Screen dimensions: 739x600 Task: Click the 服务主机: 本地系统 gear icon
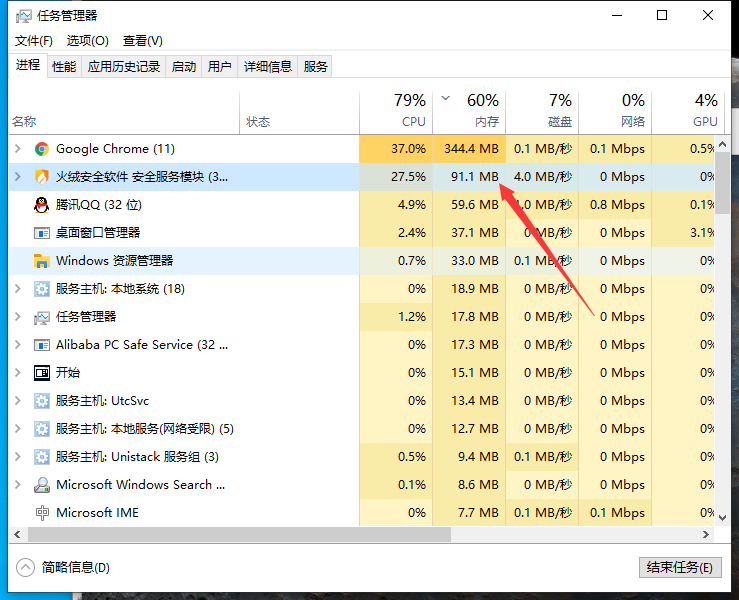(x=41, y=289)
